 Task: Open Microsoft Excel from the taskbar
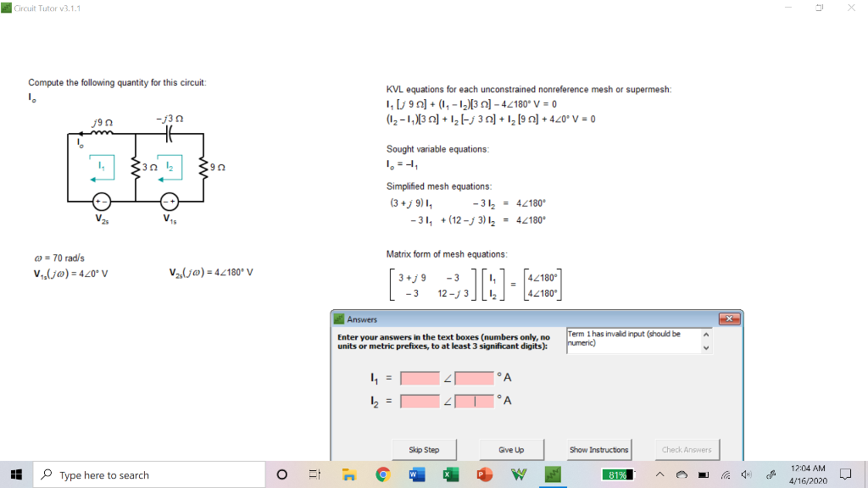pyautogui.click(x=450, y=475)
